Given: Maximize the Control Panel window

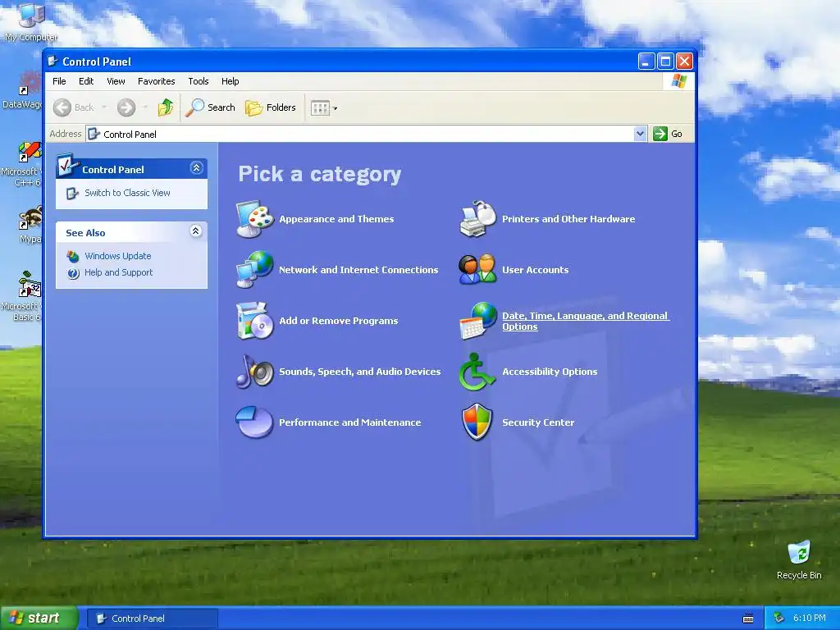Looking at the screenshot, I should point(665,62).
